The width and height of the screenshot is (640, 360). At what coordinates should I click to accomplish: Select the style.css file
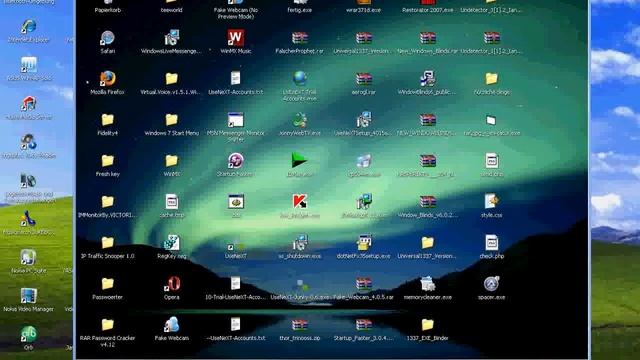pyautogui.click(x=491, y=201)
